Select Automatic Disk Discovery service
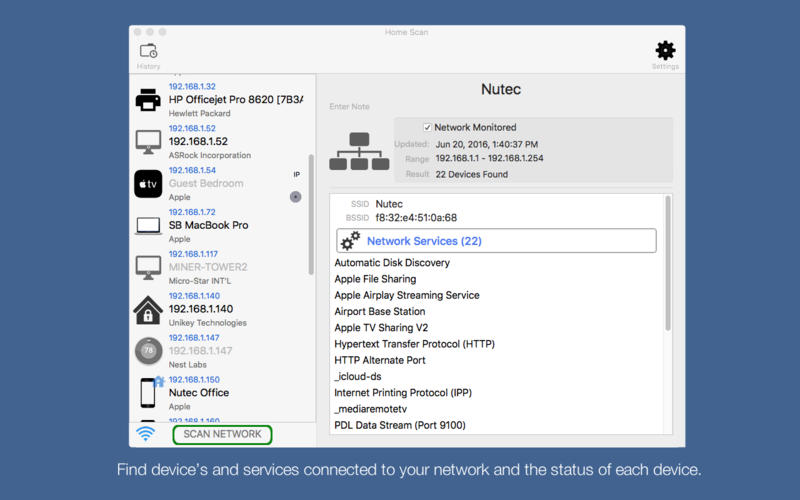The height and width of the screenshot is (500, 800). pyautogui.click(x=392, y=263)
